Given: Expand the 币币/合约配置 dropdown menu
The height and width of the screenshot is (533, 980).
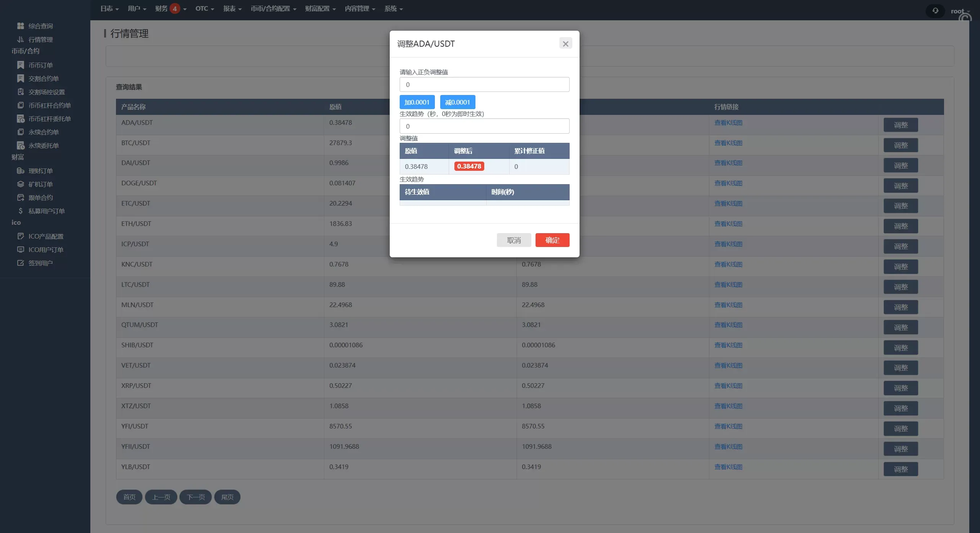Looking at the screenshot, I should [273, 8].
